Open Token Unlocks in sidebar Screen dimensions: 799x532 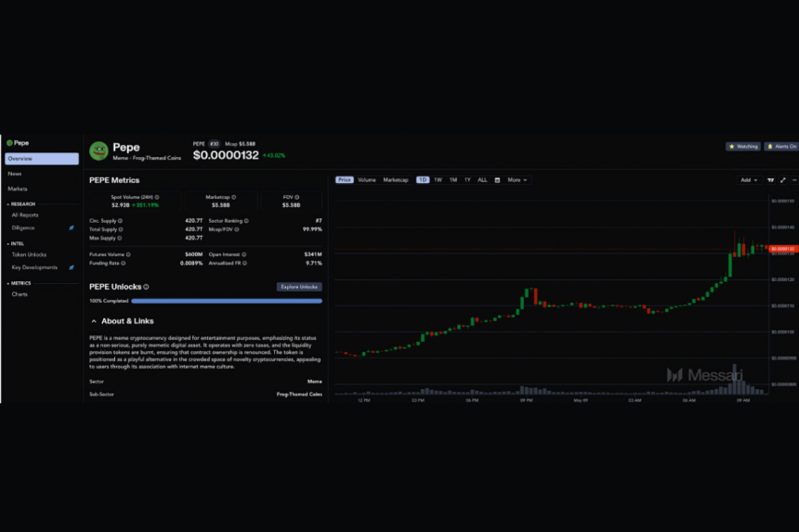29,254
